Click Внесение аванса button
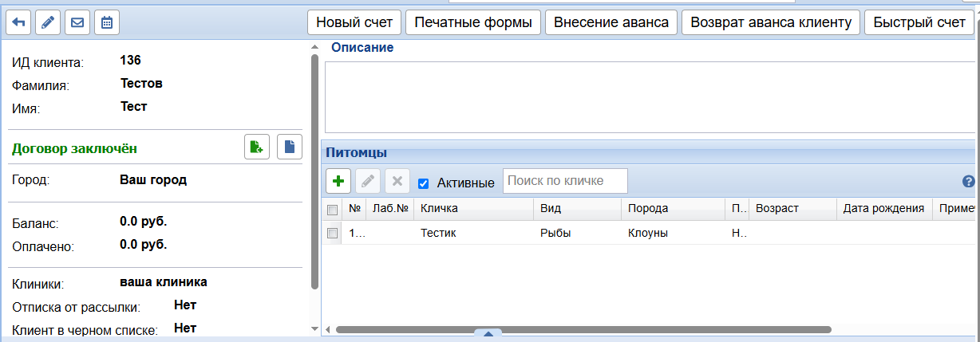Viewport: 980px width, 342px height. (x=611, y=22)
